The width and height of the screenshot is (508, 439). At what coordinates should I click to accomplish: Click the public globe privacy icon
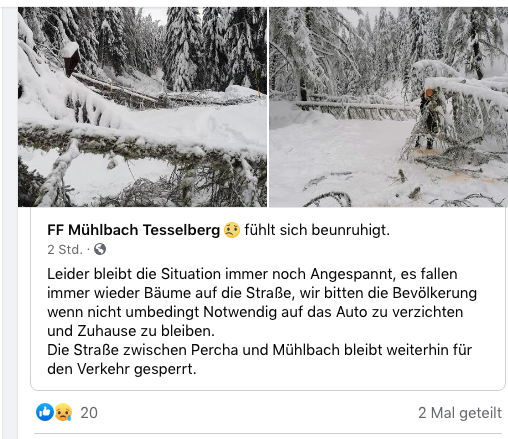coord(100,249)
